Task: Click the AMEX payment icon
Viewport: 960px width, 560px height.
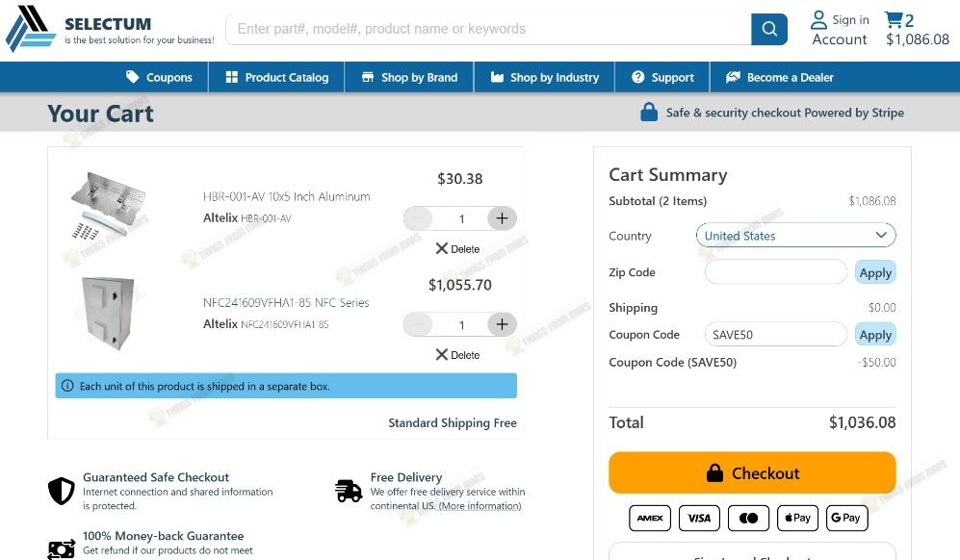Action: pos(650,518)
